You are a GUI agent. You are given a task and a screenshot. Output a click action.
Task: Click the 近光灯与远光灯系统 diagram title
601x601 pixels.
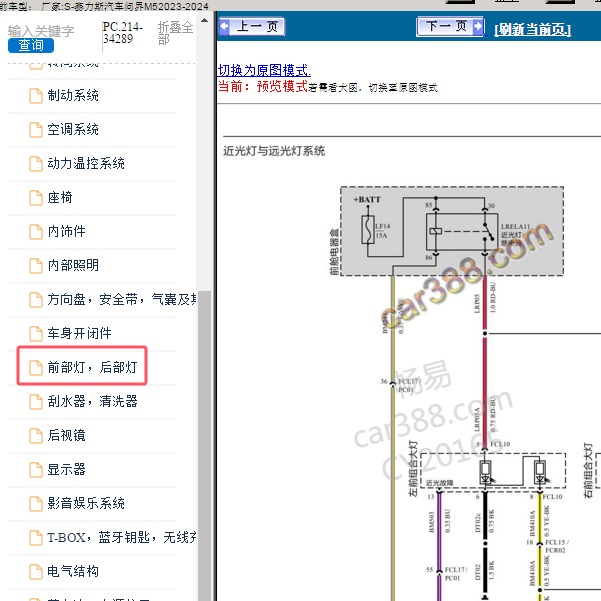pos(274,151)
